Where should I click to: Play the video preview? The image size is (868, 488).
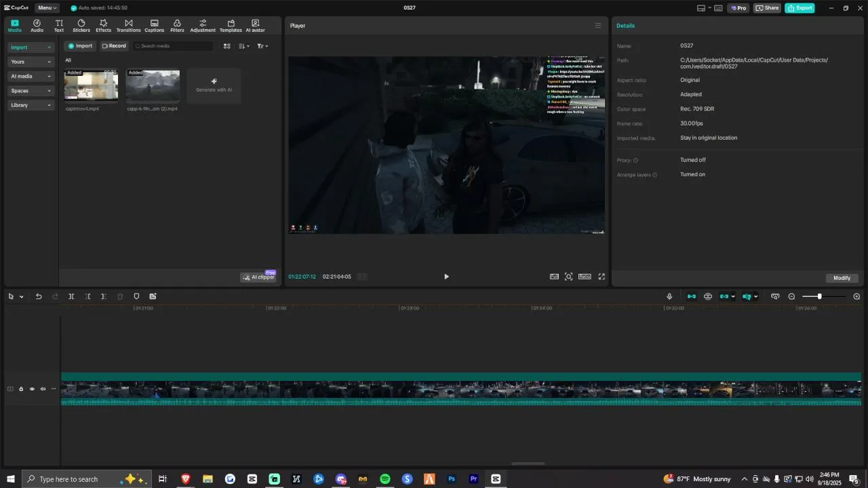click(x=446, y=277)
